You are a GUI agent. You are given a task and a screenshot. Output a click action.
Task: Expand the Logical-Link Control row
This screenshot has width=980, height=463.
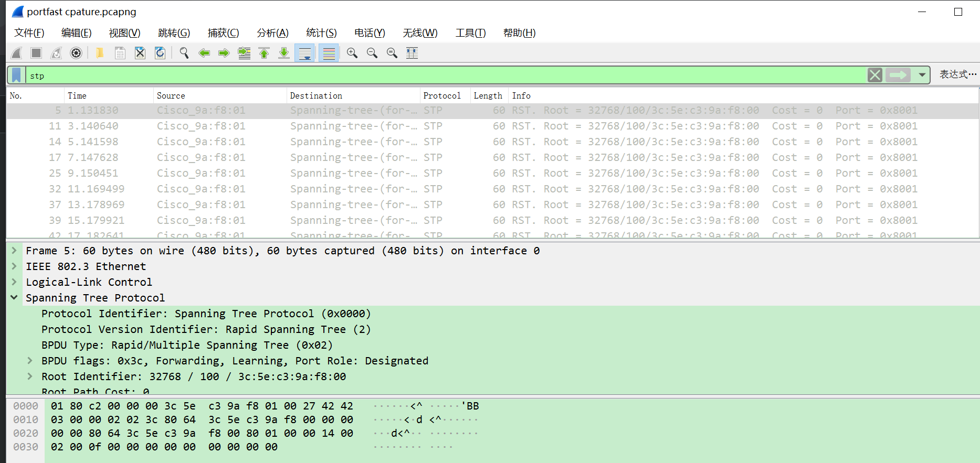point(15,282)
